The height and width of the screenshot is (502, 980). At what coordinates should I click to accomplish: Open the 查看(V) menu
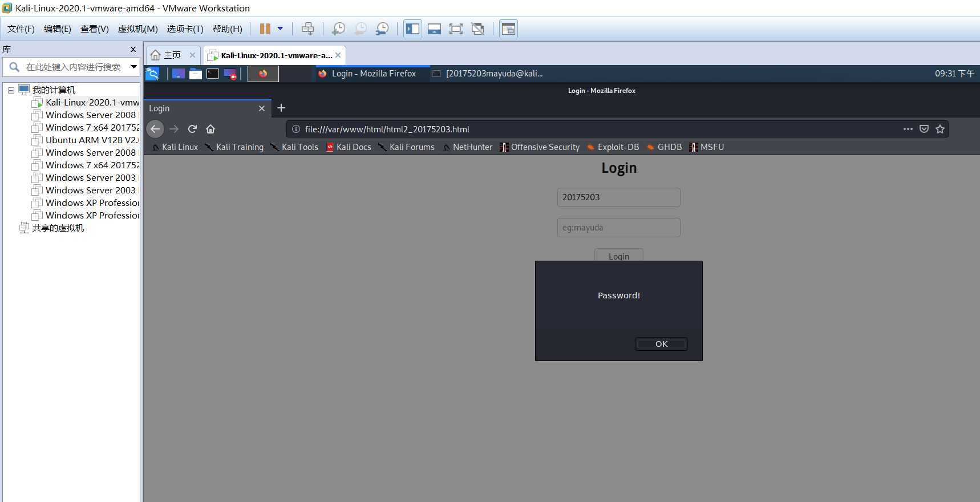point(95,29)
